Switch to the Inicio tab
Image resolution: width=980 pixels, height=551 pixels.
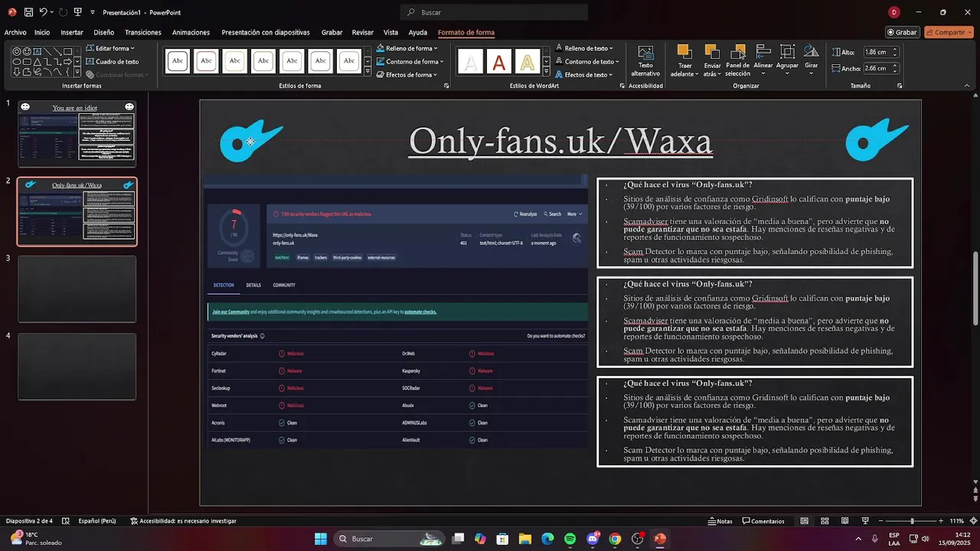click(x=42, y=32)
